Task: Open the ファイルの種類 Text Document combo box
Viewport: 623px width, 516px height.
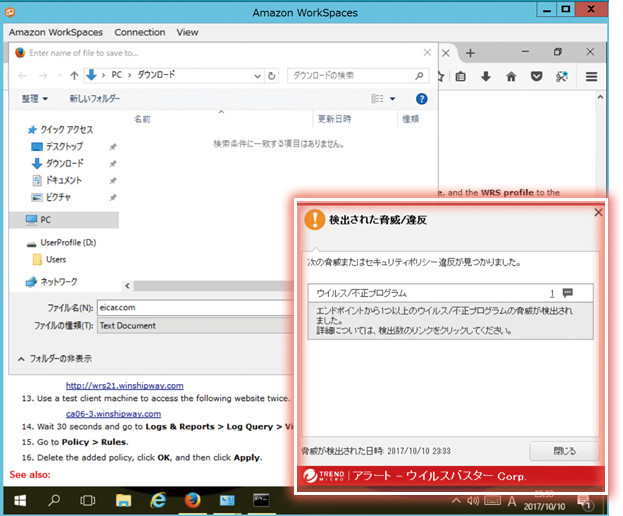Action: [x=195, y=325]
